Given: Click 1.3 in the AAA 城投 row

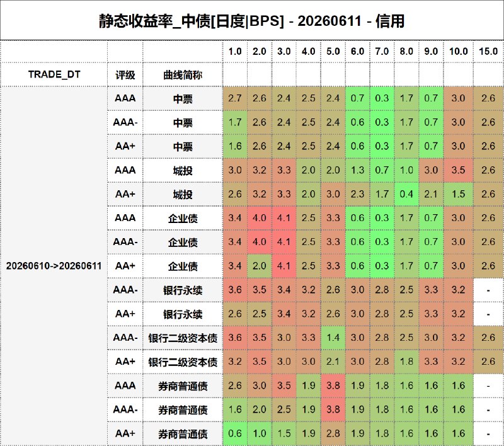Looking at the screenshot, I should point(357,170).
